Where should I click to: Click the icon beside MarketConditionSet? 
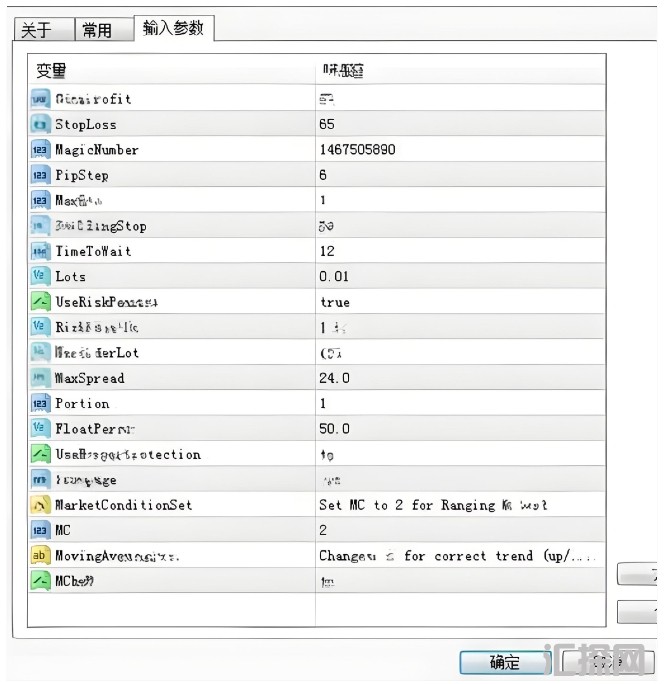click(40, 505)
